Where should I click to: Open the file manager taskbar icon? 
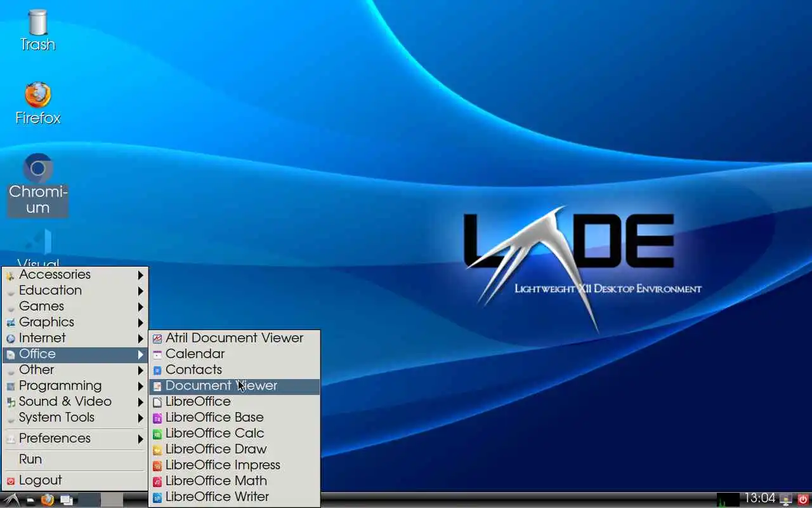[30, 500]
